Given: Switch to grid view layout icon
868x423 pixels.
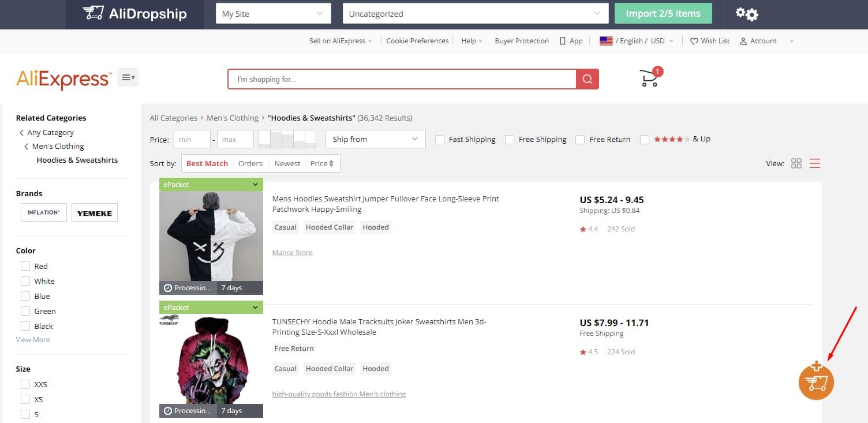Looking at the screenshot, I should [796, 163].
